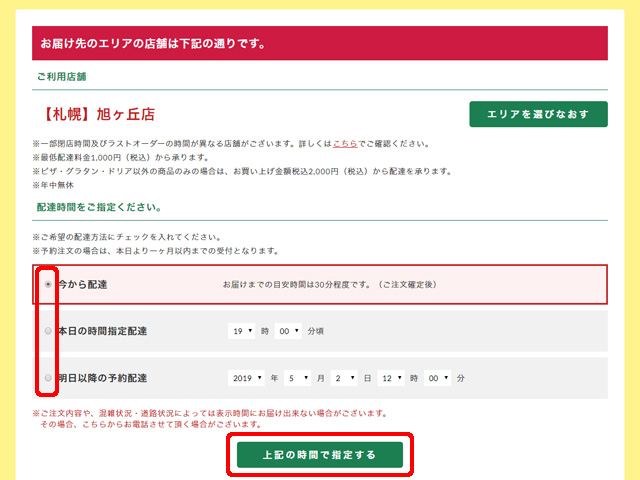640x480 pixels.
Task: Select the 明日以降の予約配達 radio button
Action: [48, 378]
